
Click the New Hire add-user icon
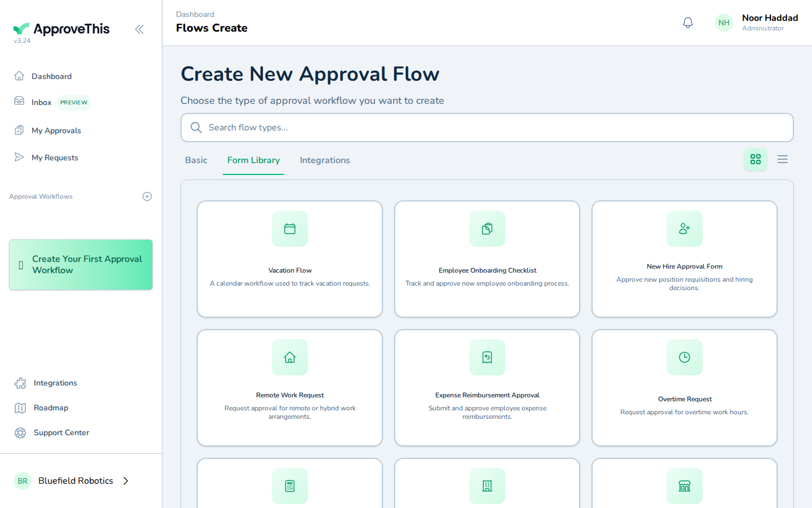pyautogui.click(x=685, y=229)
